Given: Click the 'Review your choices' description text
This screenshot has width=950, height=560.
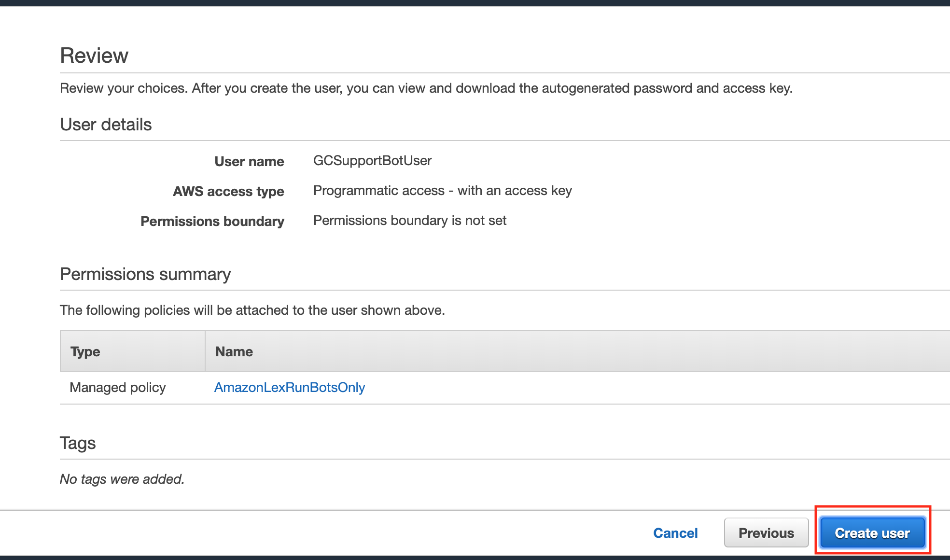Looking at the screenshot, I should [426, 88].
